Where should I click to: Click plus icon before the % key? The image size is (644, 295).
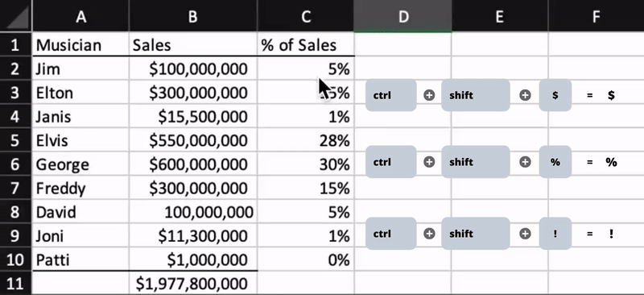(x=525, y=162)
